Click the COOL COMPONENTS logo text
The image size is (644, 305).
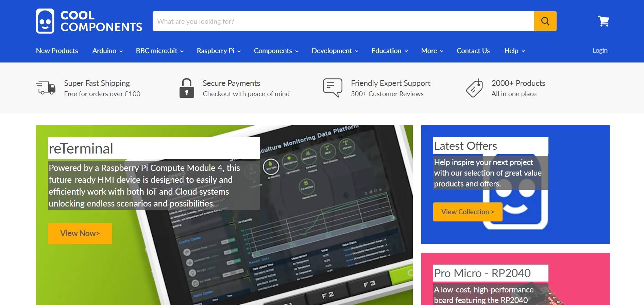pyautogui.click(x=101, y=21)
